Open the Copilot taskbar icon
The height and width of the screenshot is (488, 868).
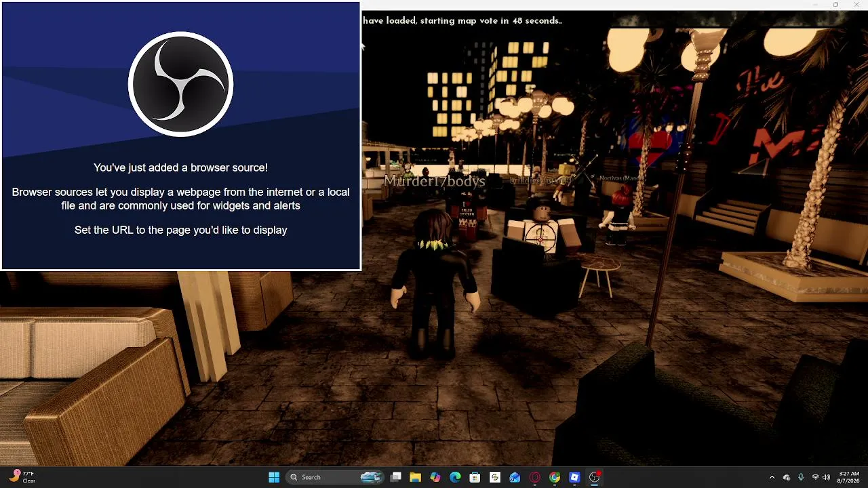(x=435, y=477)
